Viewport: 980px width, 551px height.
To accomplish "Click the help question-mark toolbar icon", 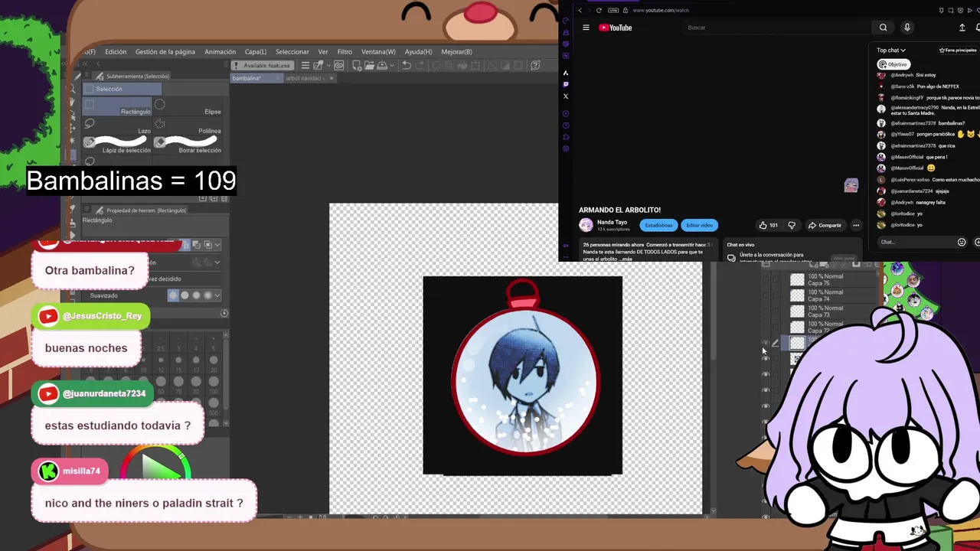I will [x=535, y=66].
